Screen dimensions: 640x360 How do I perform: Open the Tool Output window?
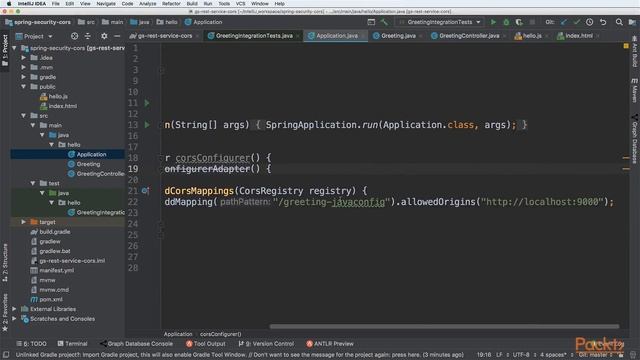click(206, 344)
